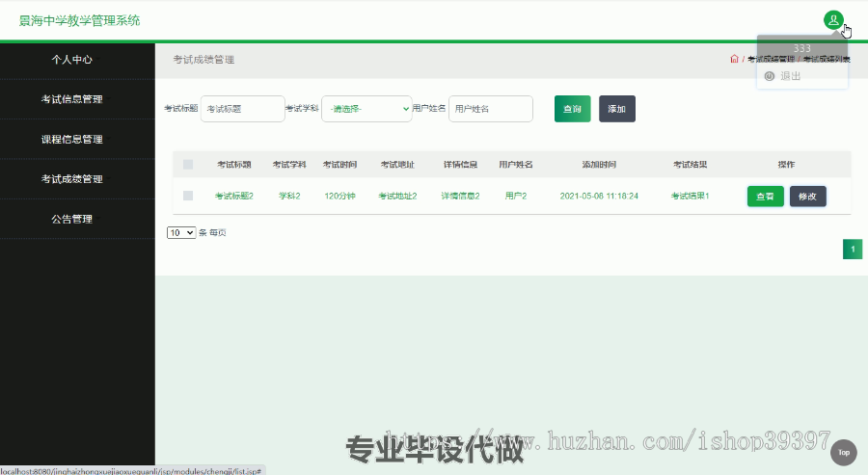Go to page 1 in pagination
Viewport: 868px width, 475px height.
(853, 250)
